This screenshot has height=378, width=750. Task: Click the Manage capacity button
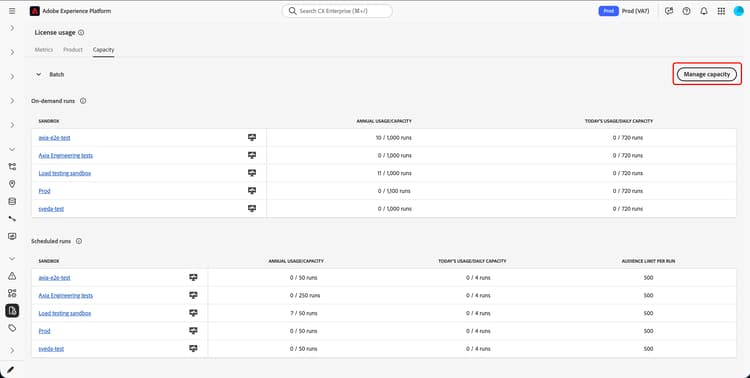tap(706, 74)
